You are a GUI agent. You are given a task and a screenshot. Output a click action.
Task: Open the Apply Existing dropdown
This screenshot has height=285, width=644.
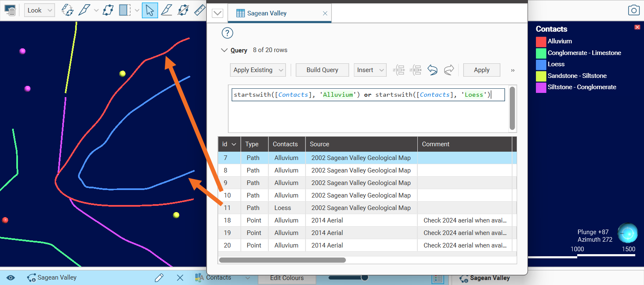point(258,70)
